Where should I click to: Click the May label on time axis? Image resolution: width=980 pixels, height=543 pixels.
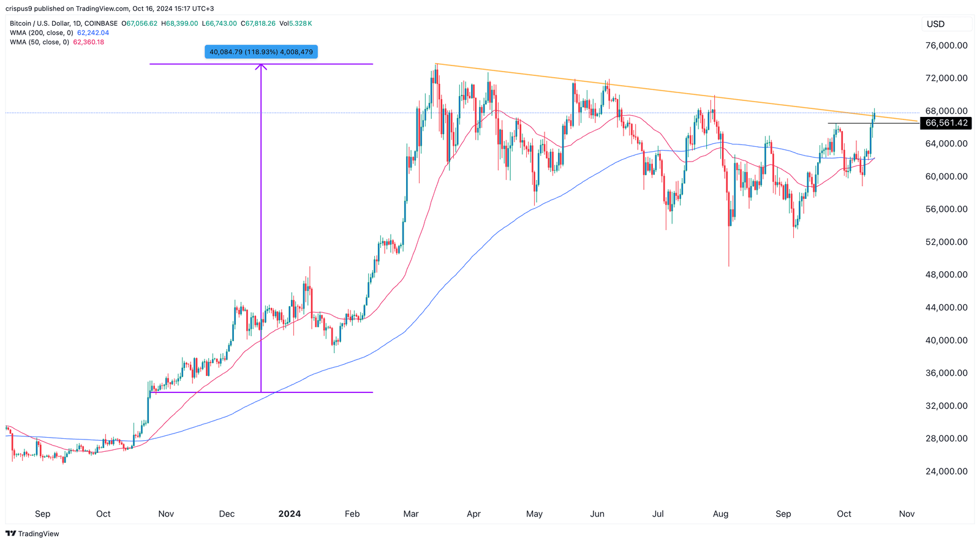(535, 514)
